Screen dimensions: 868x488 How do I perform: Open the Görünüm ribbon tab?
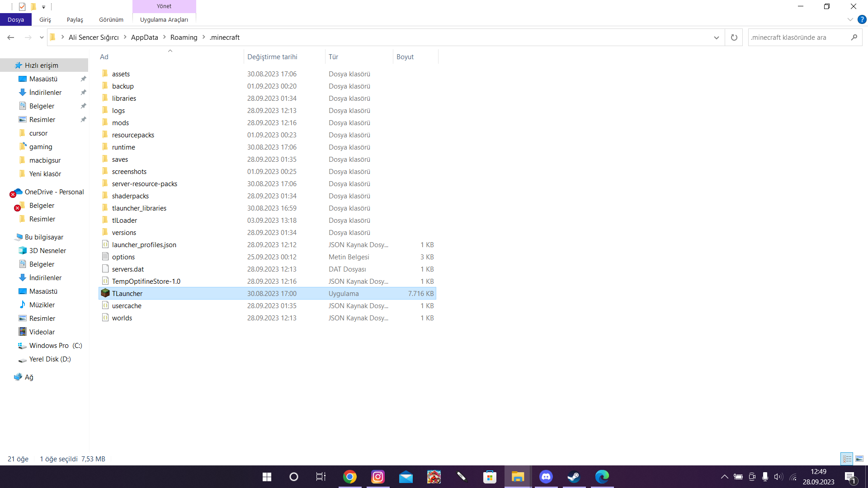111,19
